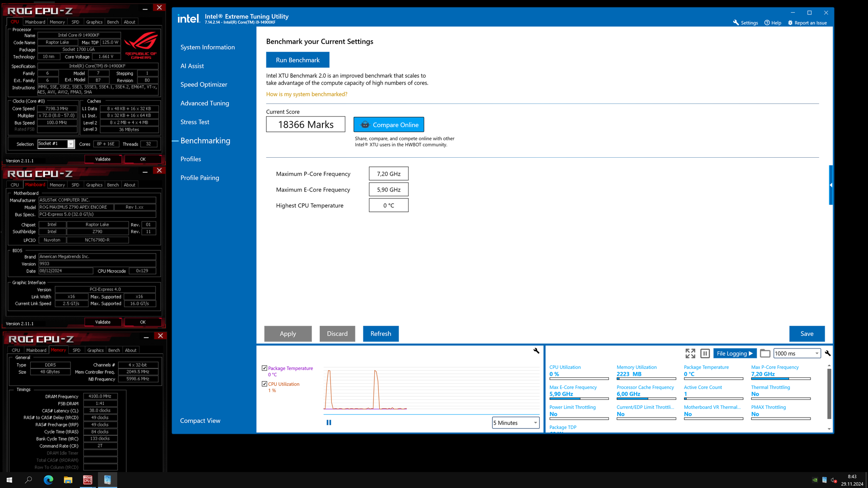Open the graph settings wrench icon
Screen dimensions: 868x488
click(x=536, y=351)
